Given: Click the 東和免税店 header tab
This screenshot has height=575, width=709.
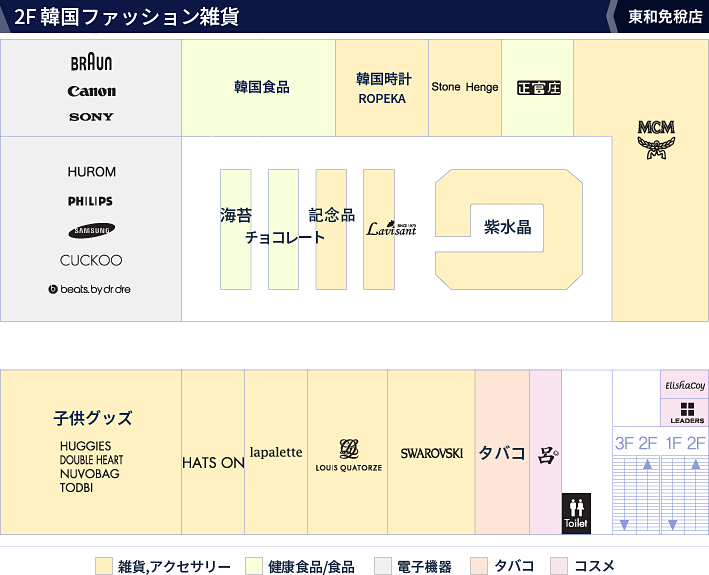Looking at the screenshot, I should 665,17.
